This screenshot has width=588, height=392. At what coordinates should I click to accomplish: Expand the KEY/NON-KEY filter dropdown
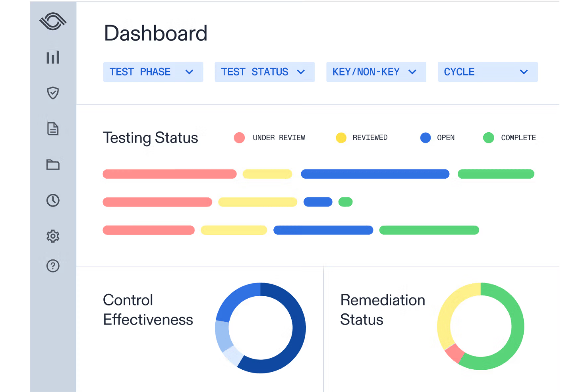pos(376,72)
